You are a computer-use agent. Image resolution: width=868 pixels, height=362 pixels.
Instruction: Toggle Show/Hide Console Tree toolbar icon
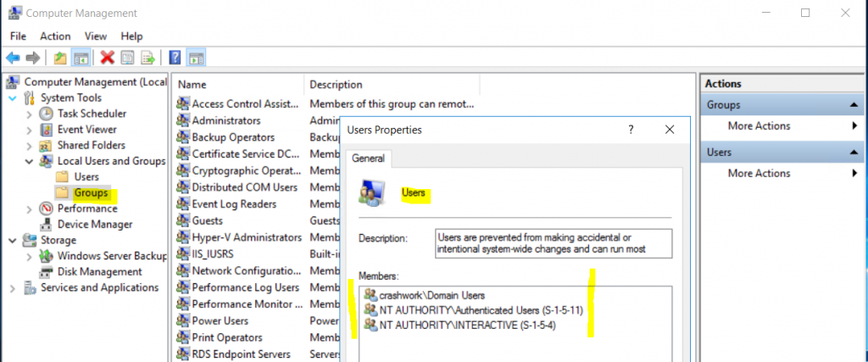click(81, 58)
